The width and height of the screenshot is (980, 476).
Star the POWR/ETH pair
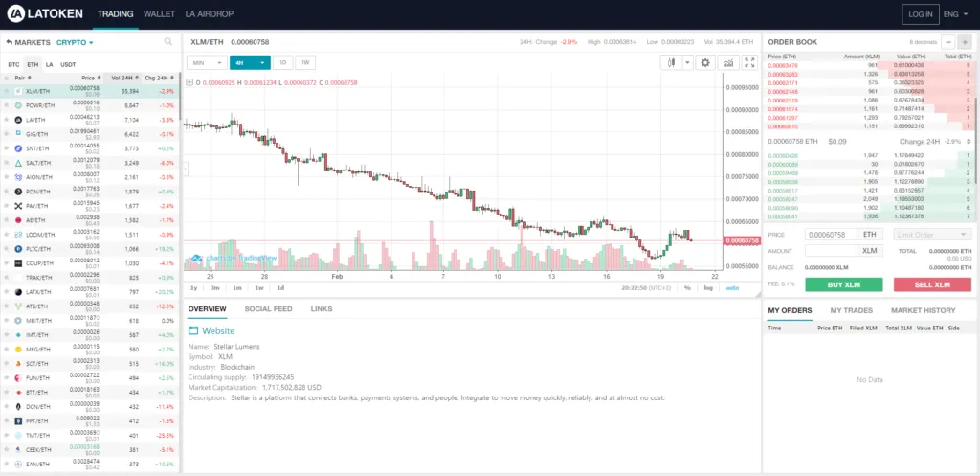click(x=7, y=105)
